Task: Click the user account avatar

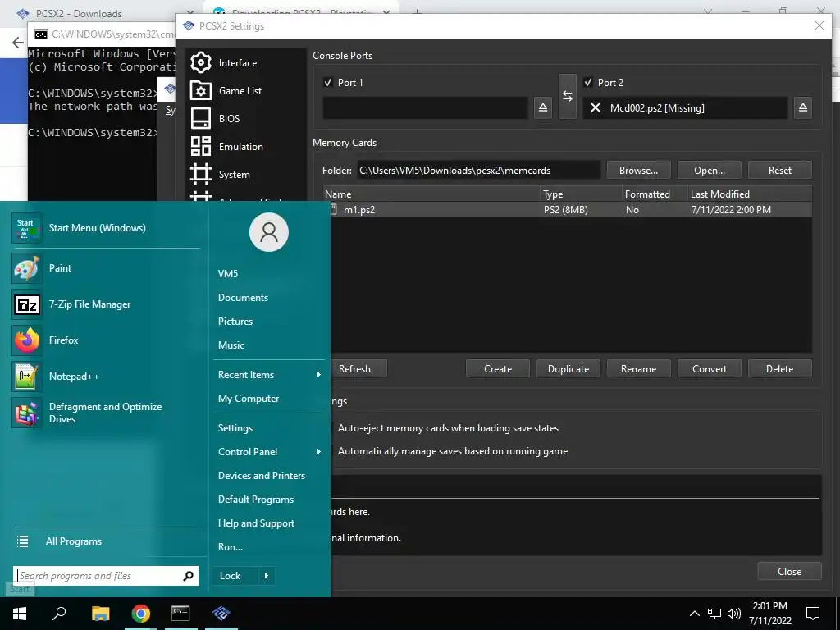Action: point(269,232)
